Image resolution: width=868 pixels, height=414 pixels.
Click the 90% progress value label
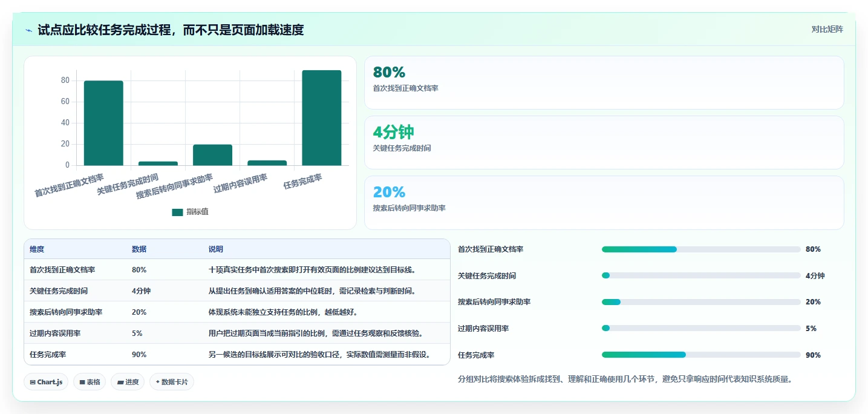[x=813, y=355]
